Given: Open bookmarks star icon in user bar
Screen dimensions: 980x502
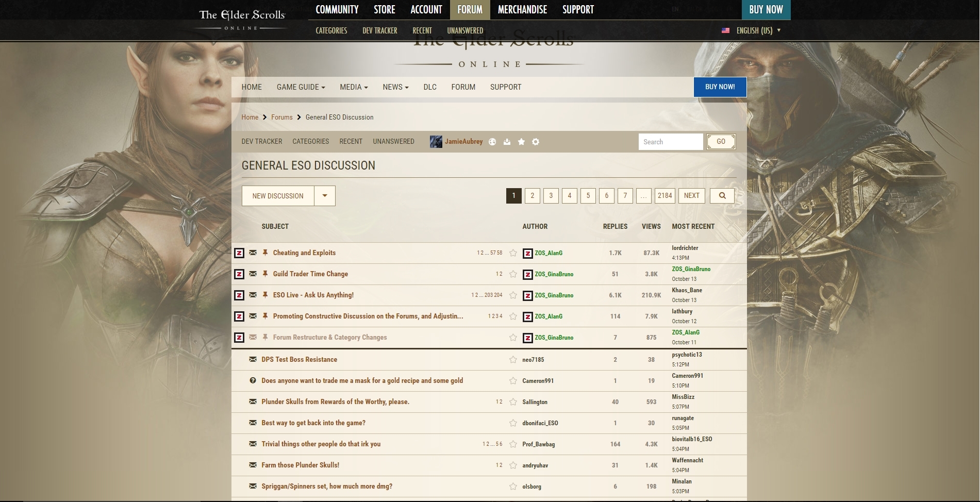Looking at the screenshot, I should [521, 142].
